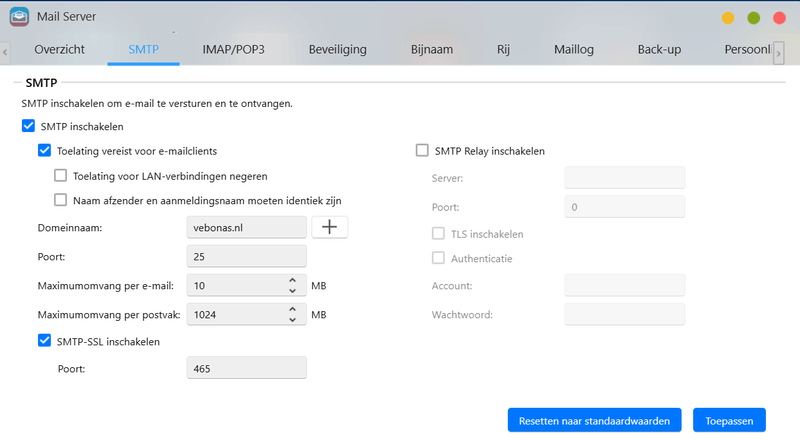The image size is (800, 440).
Task: Click the Domeinnaam input field
Action: 246,227
